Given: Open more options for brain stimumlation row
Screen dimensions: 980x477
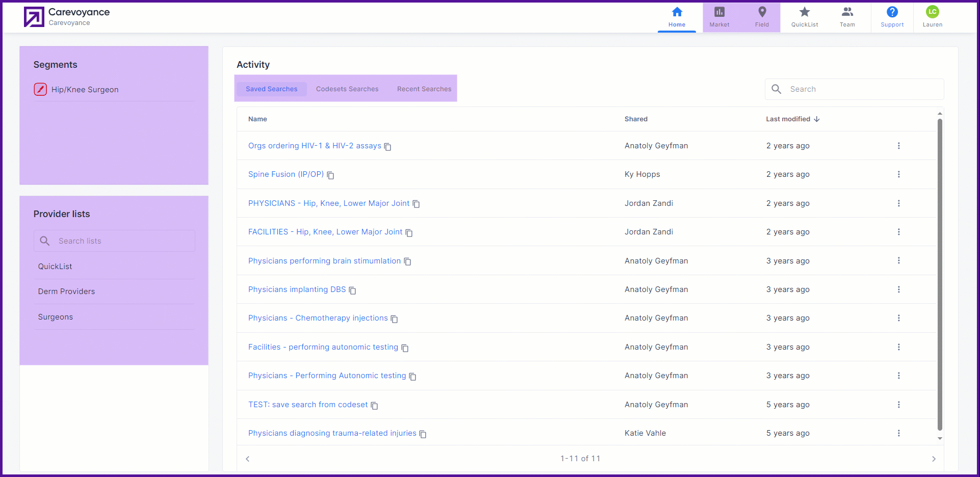Looking at the screenshot, I should pos(898,260).
